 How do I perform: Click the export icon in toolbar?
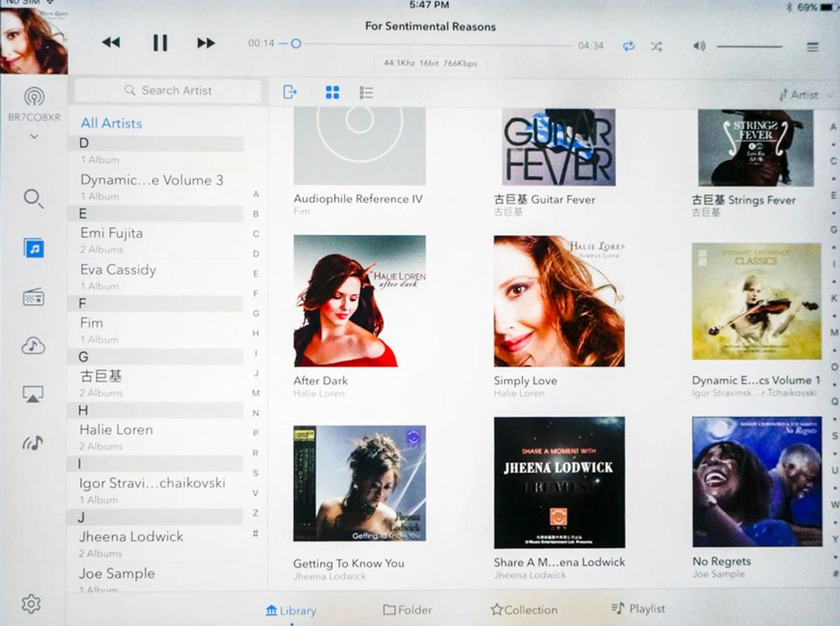pos(290,92)
